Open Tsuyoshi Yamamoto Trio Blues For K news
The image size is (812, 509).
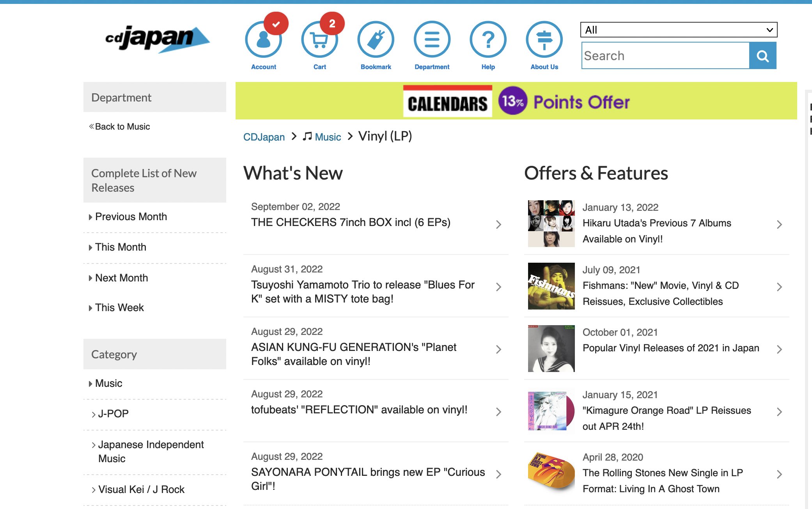click(363, 292)
